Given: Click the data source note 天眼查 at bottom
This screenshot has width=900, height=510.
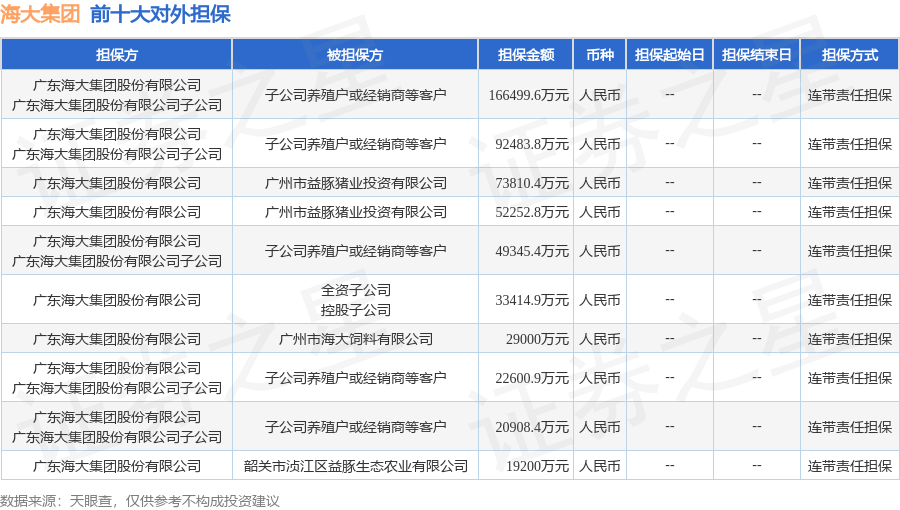Looking at the screenshot, I should (x=91, y=501).
